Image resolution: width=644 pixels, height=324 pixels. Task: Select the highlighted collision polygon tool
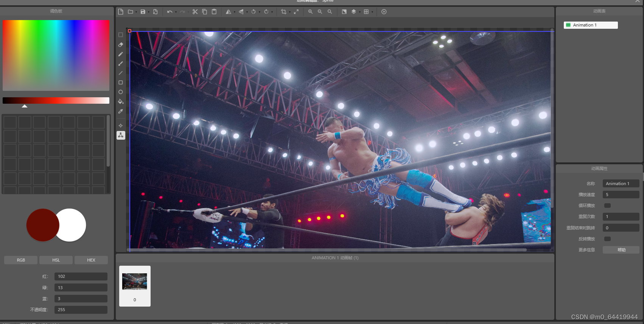pyautogui.click(x=121, y=135)
